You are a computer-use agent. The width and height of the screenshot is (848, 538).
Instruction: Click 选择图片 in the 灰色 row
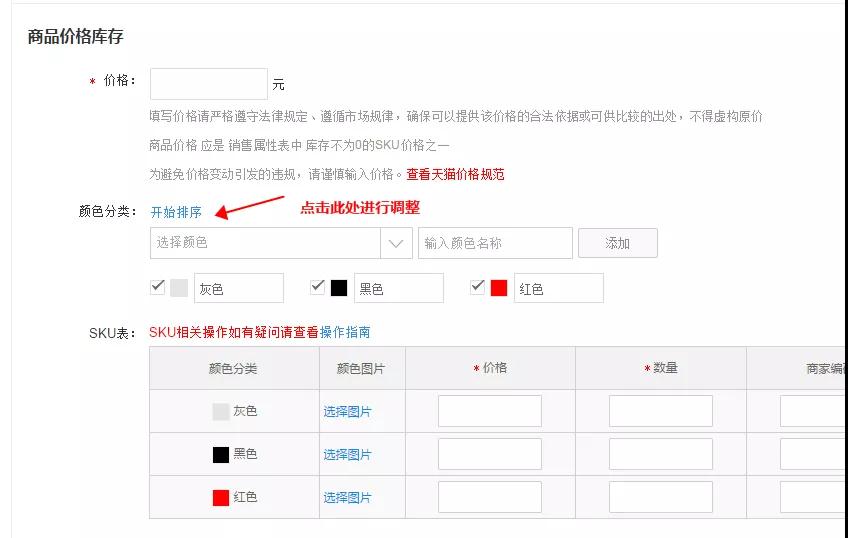(x=347, y=411)
